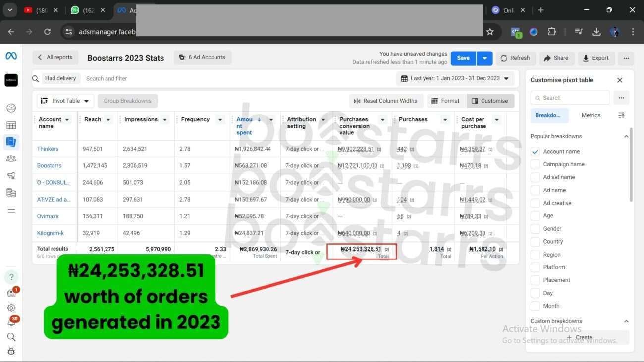
Task: Switch to the Metrics tab
Action: tap(590, 115)
